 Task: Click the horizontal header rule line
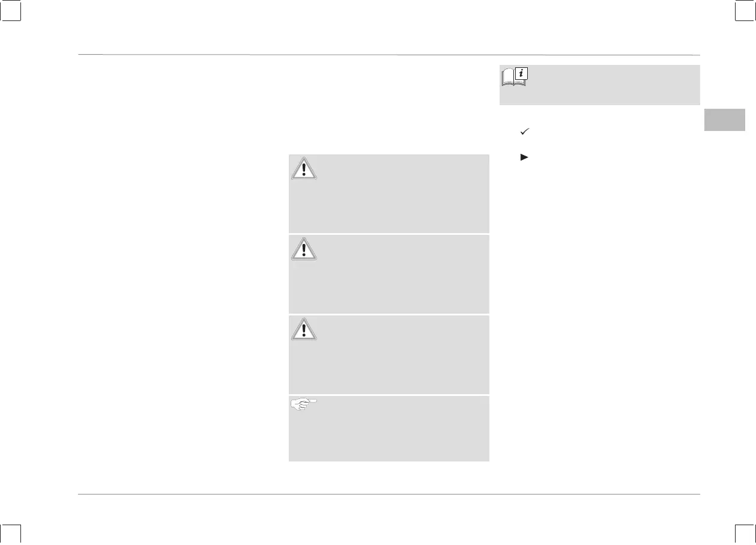[389, 55]
